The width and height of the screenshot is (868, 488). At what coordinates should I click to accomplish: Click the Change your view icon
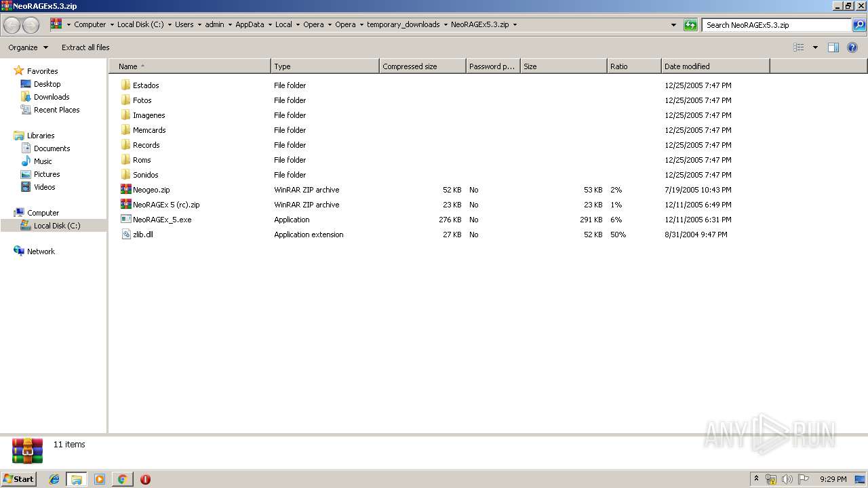click(x=799, y=47)
